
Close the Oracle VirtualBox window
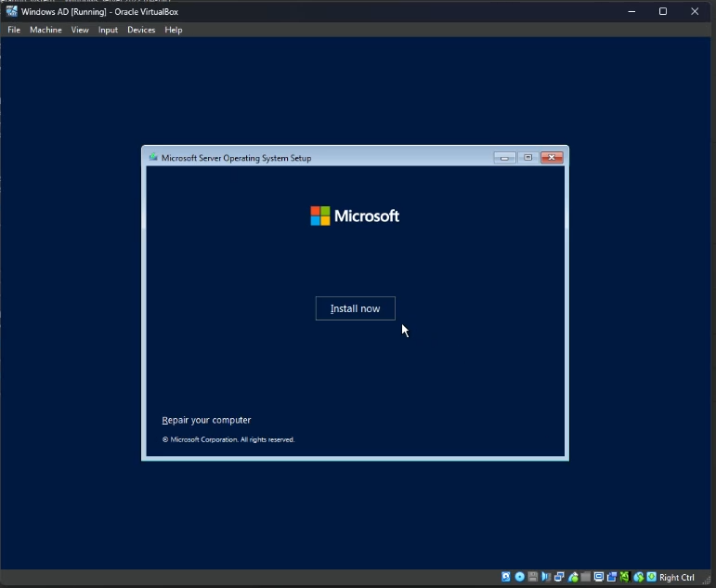(x=695, y=11)
